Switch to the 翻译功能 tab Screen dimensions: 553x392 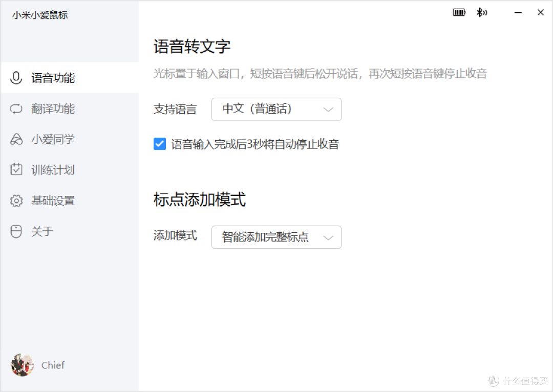click(53, 108)
